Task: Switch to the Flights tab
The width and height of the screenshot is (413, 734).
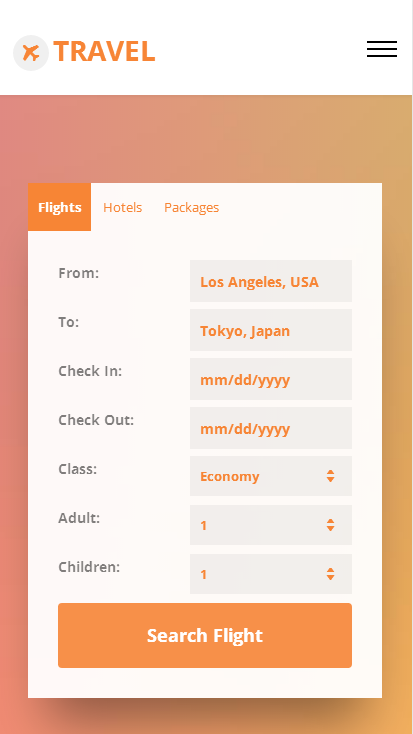Action: [x=59, y=207]
